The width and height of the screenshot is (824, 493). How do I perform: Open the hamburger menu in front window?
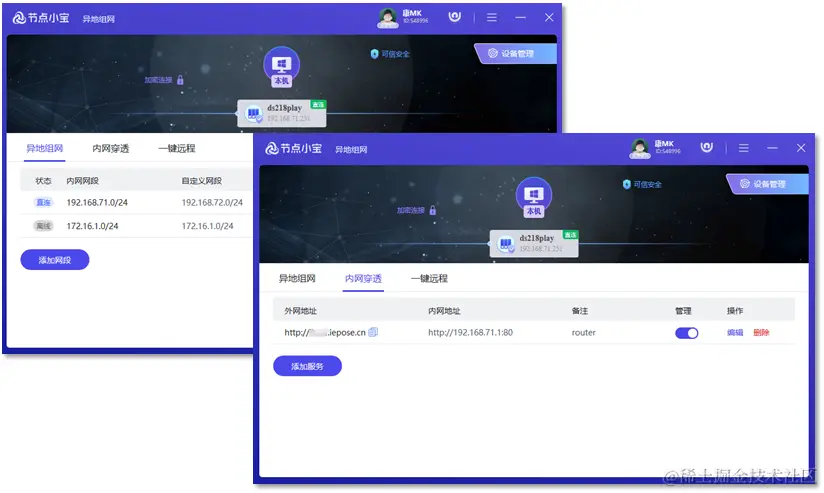click(x=744, y=148)
